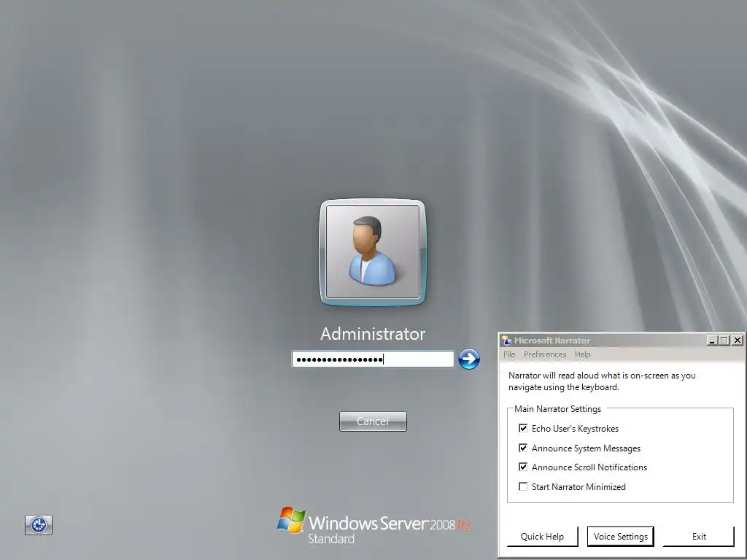Disable Announce Scroll Notifications checkbox

(523, 467)
